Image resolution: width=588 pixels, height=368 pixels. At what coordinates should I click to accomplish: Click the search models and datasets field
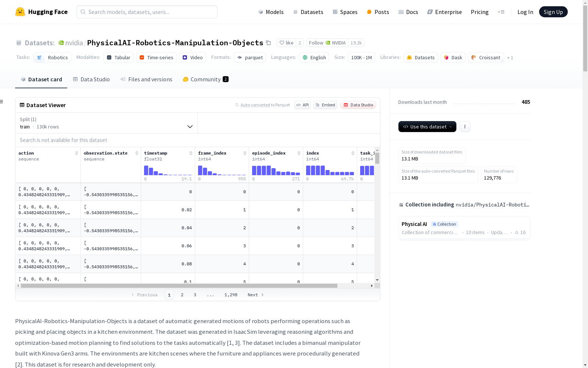click(147, 12)
